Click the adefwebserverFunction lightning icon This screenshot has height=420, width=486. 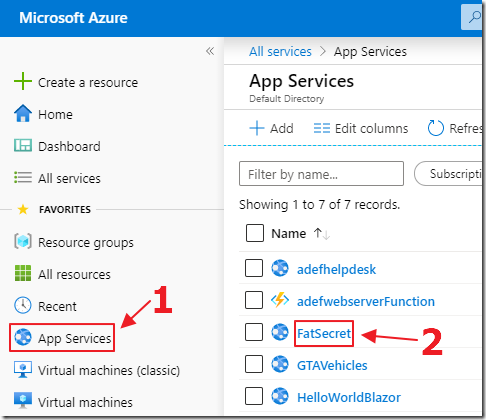280,300
